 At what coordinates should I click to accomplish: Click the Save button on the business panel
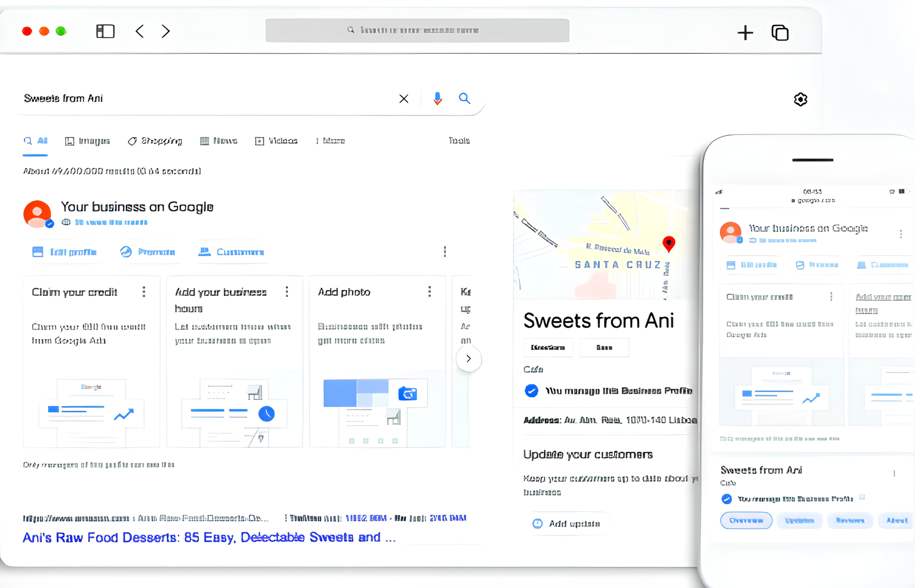pyautogui.click(x=604, y=347)
